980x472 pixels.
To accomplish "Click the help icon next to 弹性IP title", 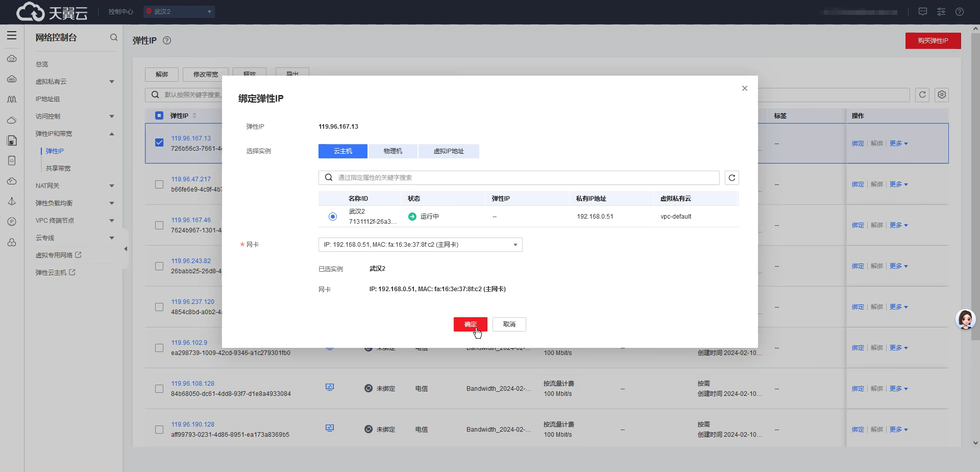I will pyautogui.click(x=167, y=40).
